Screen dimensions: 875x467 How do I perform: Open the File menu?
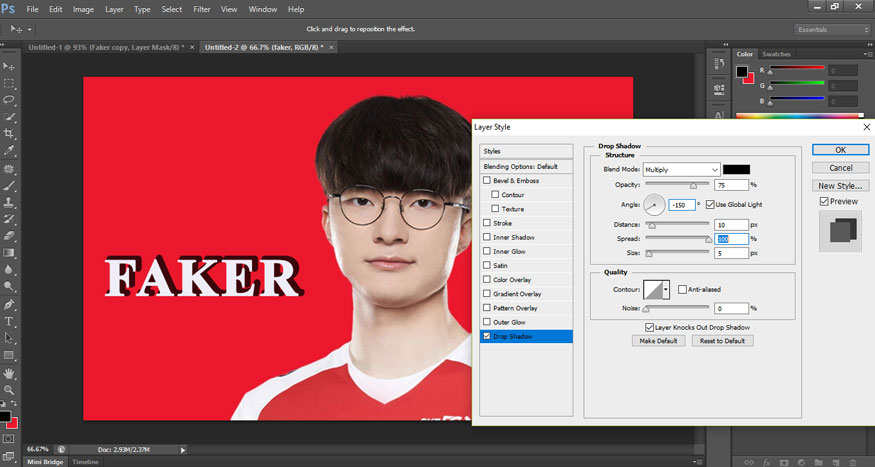[x=32, y=9]
